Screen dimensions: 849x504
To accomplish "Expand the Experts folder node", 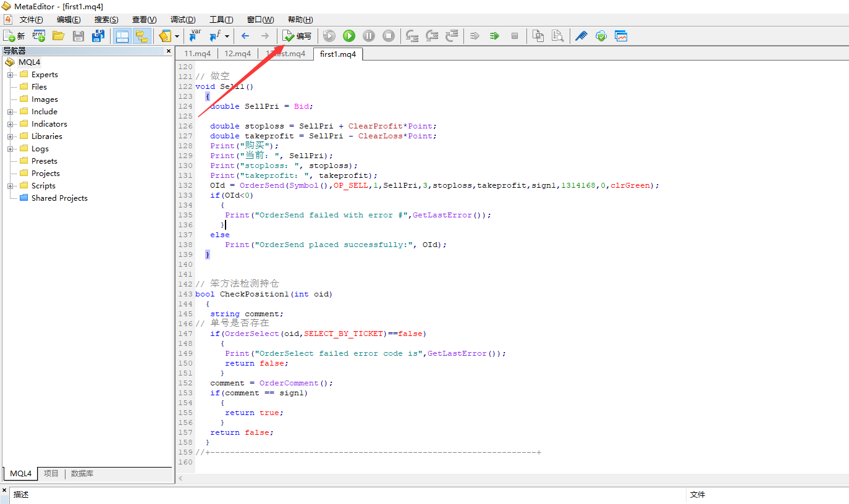I will [11, 75].
